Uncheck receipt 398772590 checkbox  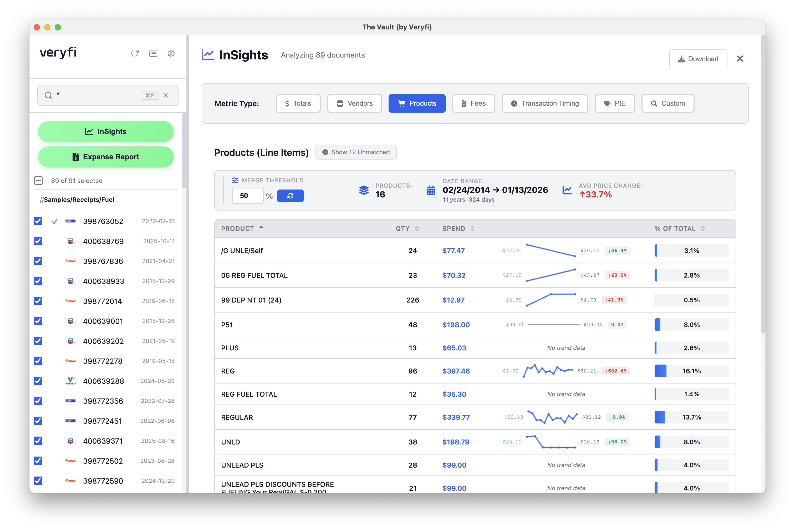pyautogui.click(x=38, y=480)
